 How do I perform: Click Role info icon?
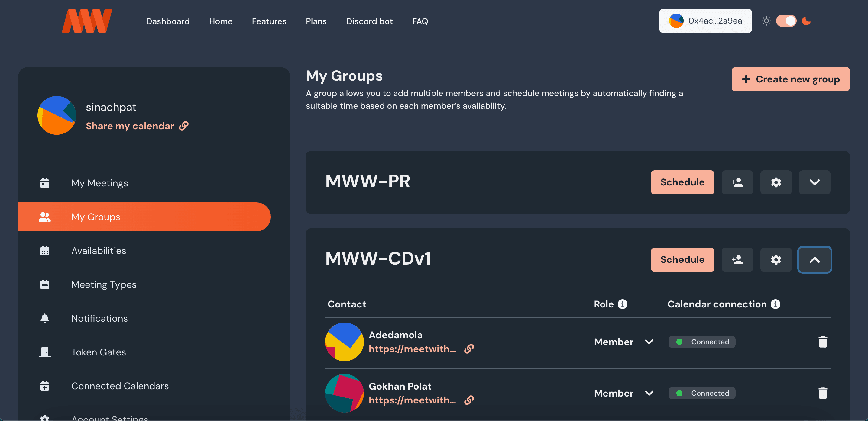pyautogui.click(x=622, y=304)
